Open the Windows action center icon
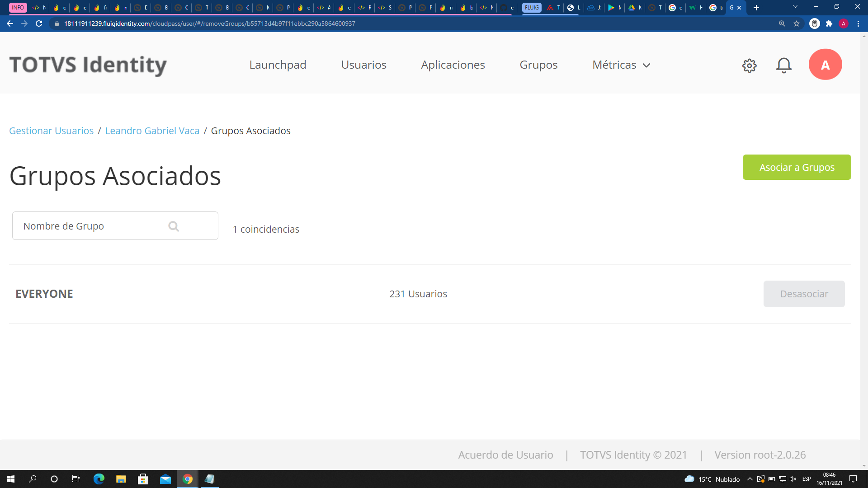Viewport: 868px width, 488px height. coord(853,479)
